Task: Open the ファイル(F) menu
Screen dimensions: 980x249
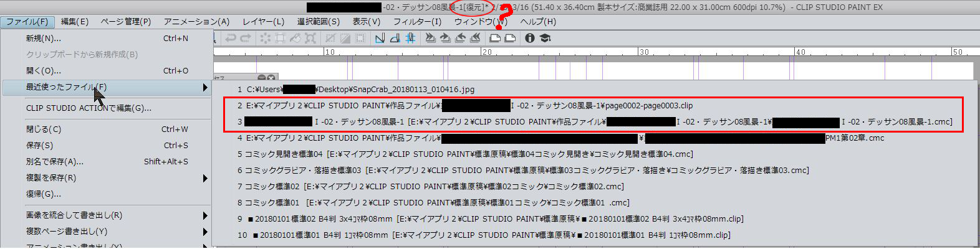Action: pyautogui.click(x=27, y=21)
